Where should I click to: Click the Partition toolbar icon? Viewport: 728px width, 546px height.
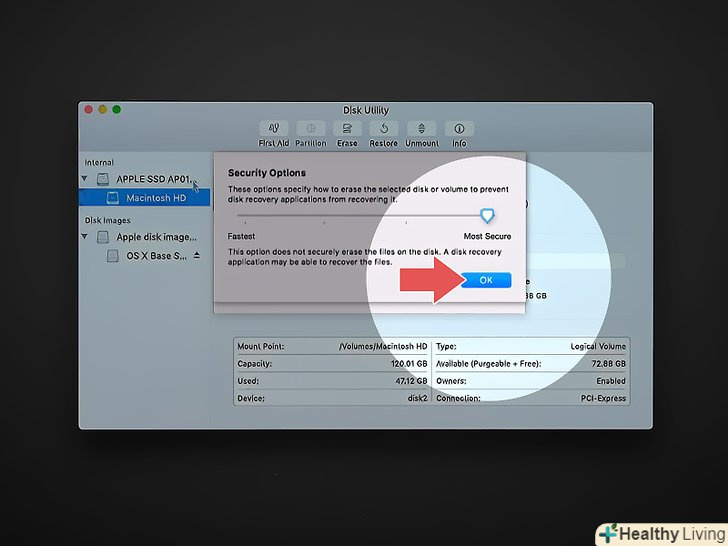(311, 129)
